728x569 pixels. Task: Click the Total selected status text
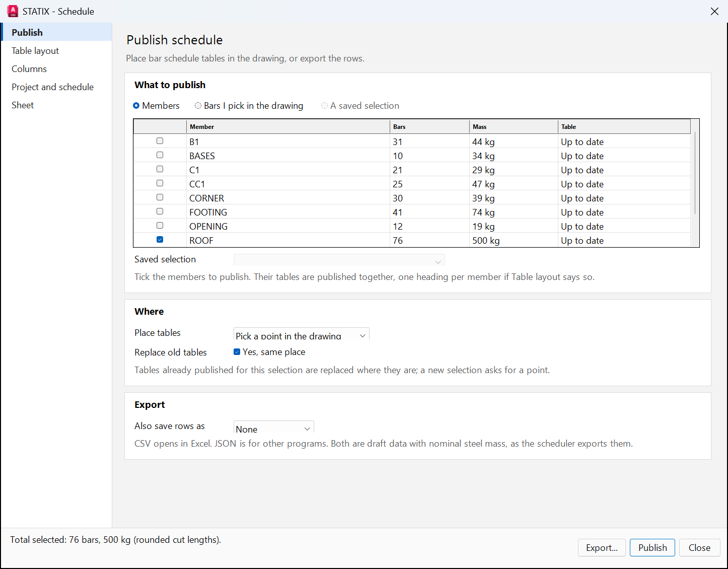(x=115, y=540)
